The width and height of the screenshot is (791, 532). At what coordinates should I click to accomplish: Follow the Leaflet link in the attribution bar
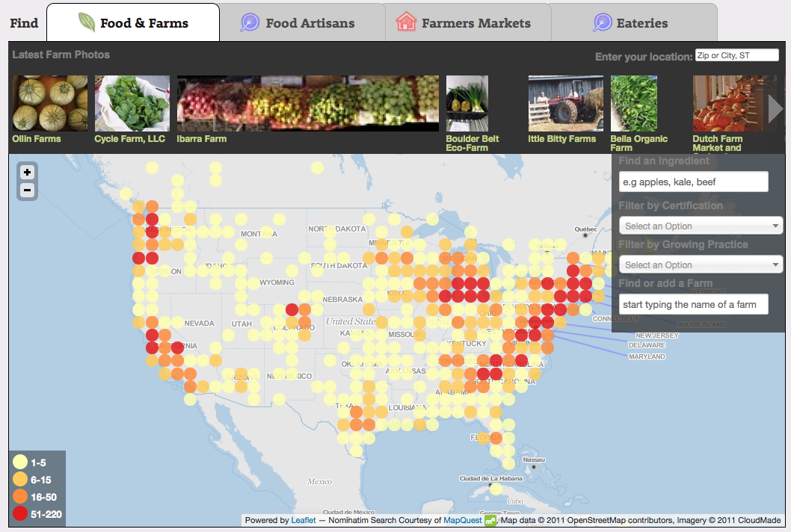point(303,519)
